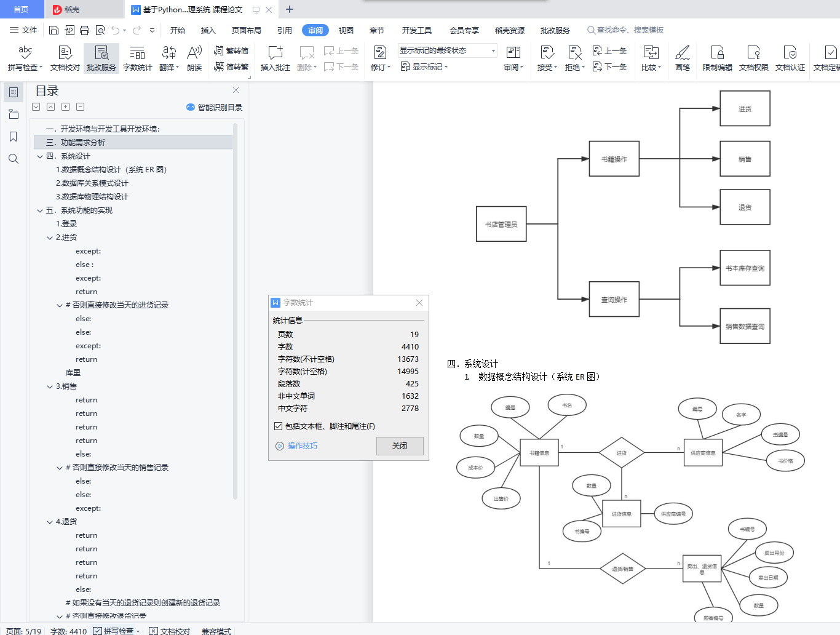Click 字数: 4410 in the status bar
Image resolution: width=840 pixels, height=635 pixels.
click(68, 631)
